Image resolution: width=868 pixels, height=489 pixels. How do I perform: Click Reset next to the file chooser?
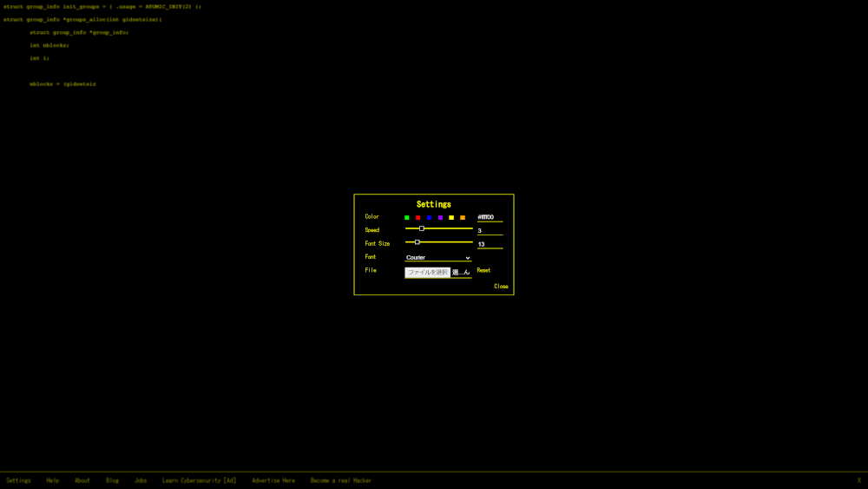point(483,270)
